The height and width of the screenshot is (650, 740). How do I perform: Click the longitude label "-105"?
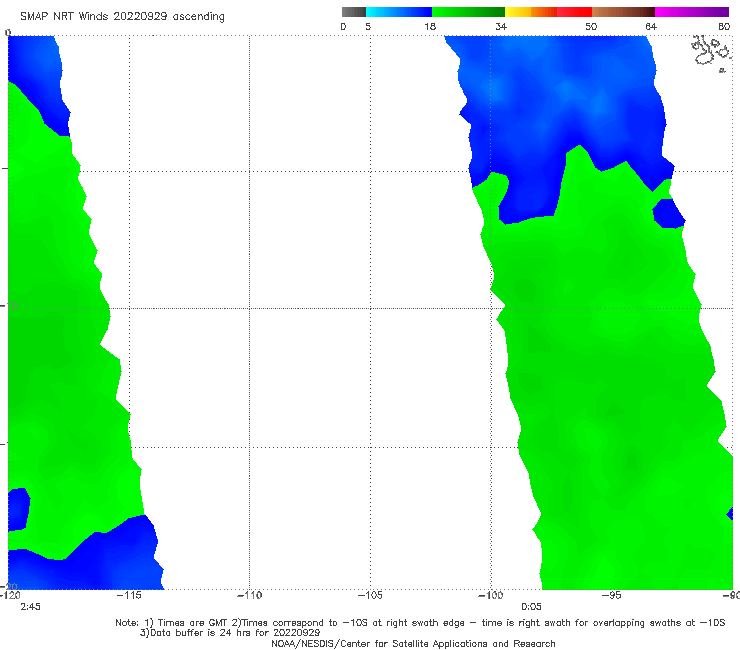(x=370, y=595)
